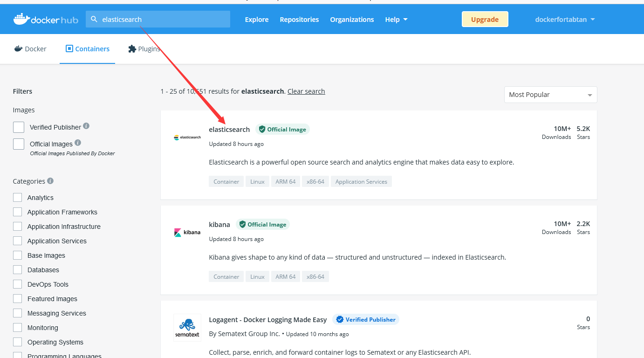Click the Categories info icon
Image resolution: width=644 pixels, height=358 pixels.
(x=50, y=180)
